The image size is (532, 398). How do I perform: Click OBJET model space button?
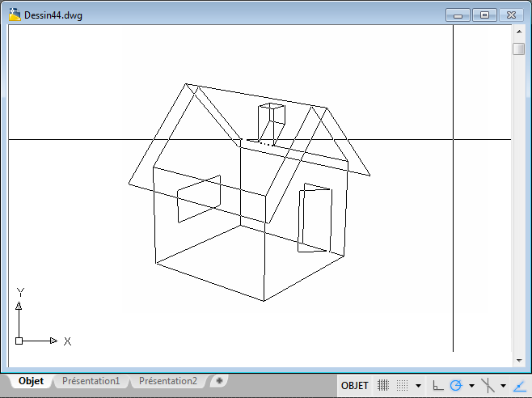coord(355,386)
